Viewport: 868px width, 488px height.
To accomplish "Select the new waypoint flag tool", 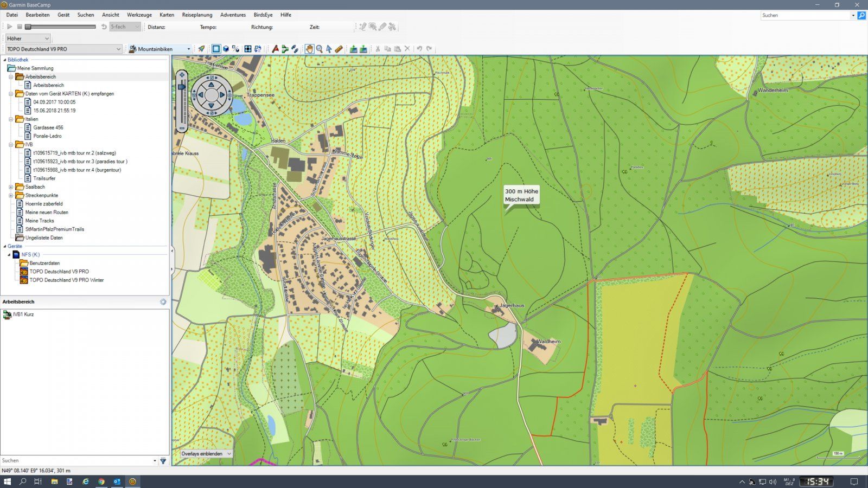I will [x=275, y=49].
